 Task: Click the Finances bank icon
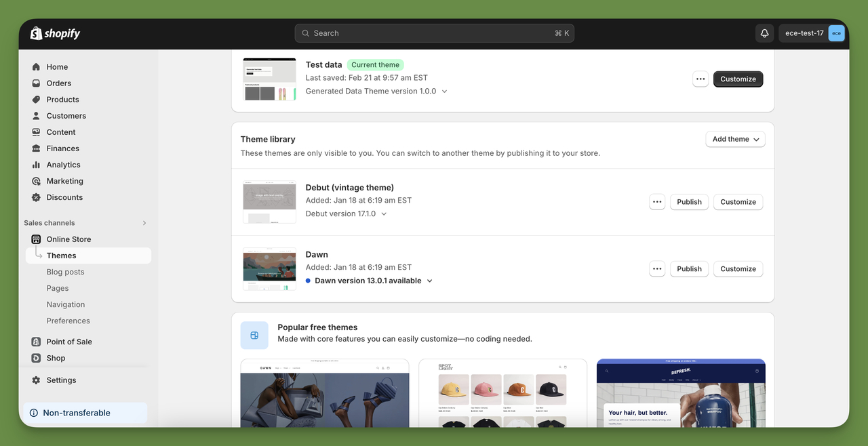point(37,148)
